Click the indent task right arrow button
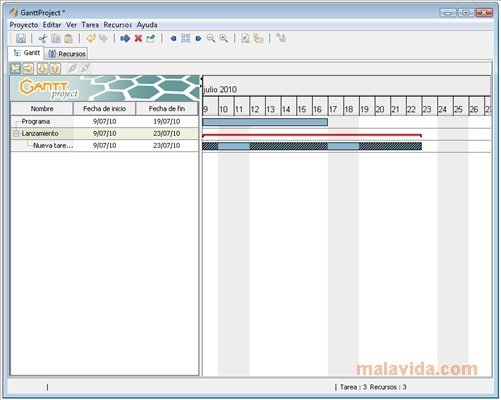Viewport: 501px width, 400px height. 28,68
